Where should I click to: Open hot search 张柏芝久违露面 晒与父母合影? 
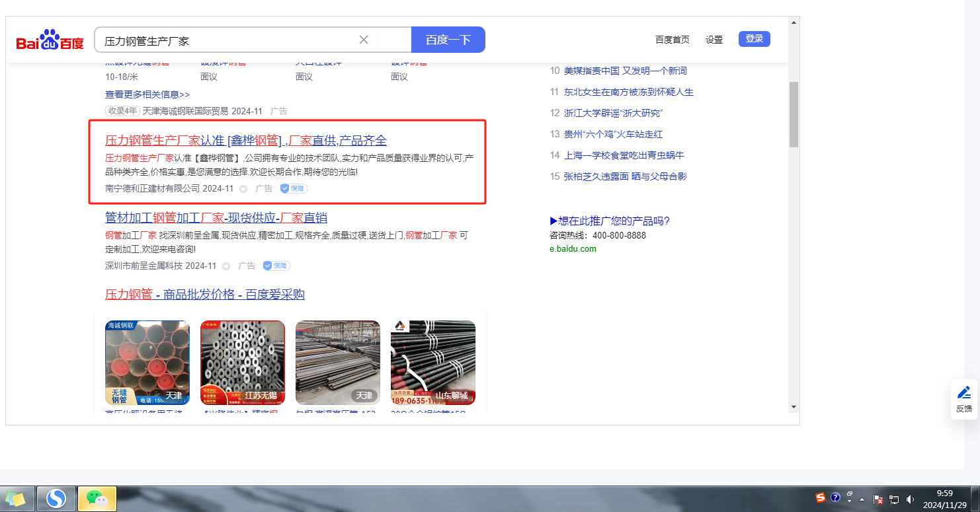(625, 176)
